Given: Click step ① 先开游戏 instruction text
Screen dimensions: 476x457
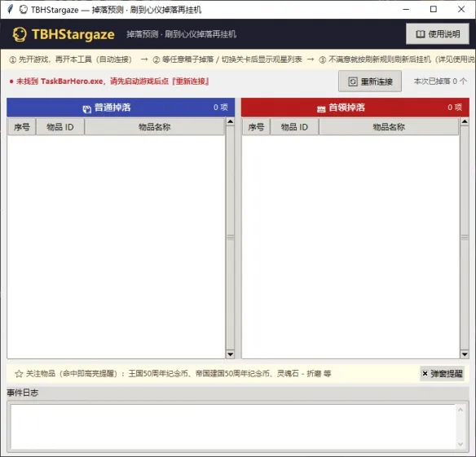Looking at the screenshot, I should 70,59.
